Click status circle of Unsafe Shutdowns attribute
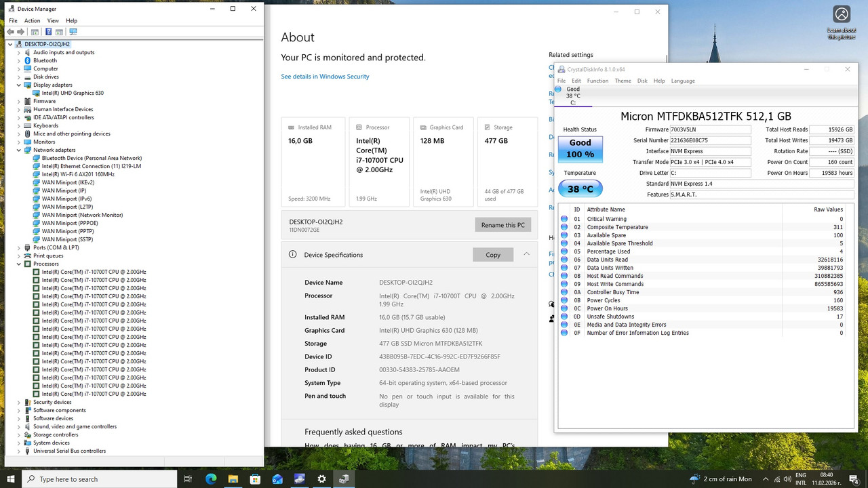Image resolution: width=868 pixels, height=488 pixels. click(x=564, y=317)
